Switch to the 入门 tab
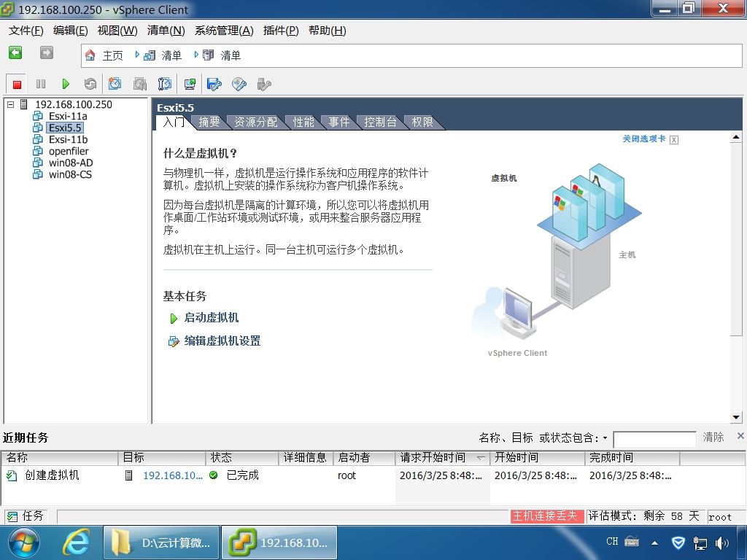This screenshot has width=747, height=560. pos(174,122)
